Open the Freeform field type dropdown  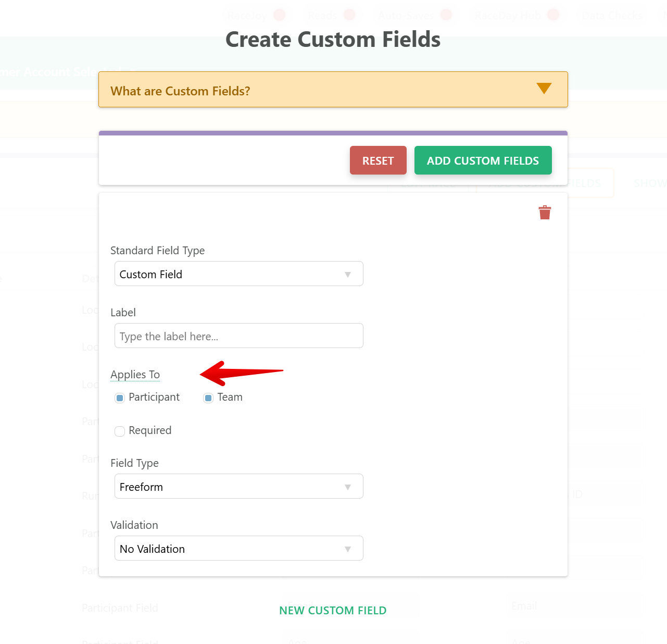click(239, 486)
